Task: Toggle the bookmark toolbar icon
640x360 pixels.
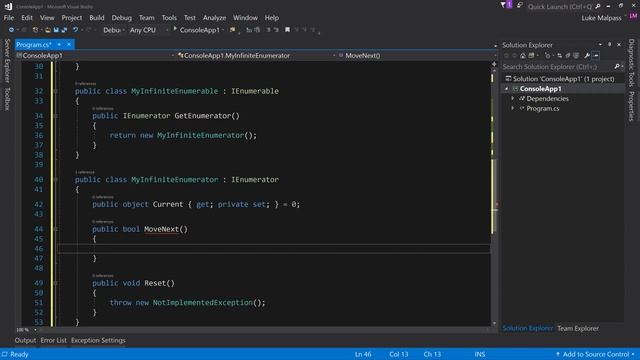Action: click(287, 30)
